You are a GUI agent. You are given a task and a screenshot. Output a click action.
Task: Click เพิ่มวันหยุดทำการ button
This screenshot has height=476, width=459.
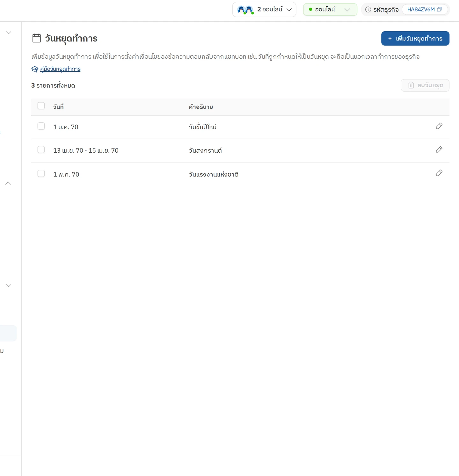415,39
